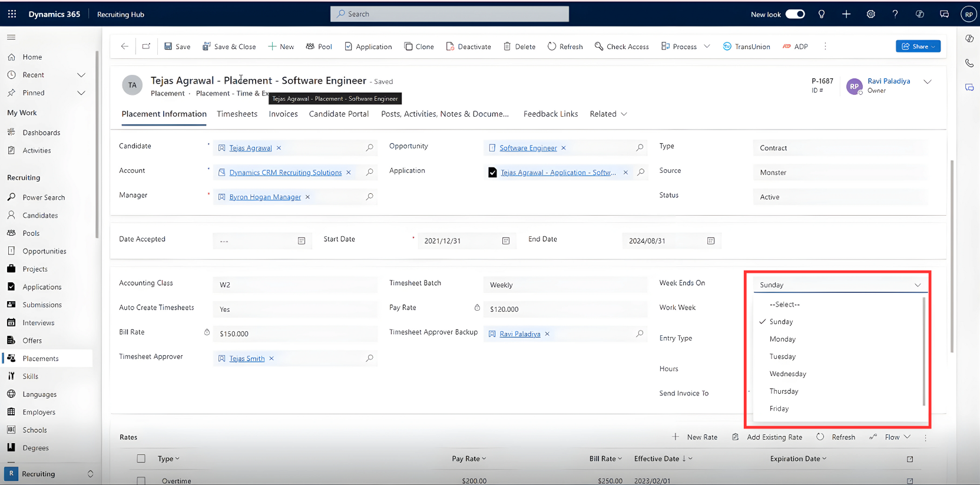Click New Rate button
The height and width of the screenshot is (485, 980).
[x=696, y=437]
